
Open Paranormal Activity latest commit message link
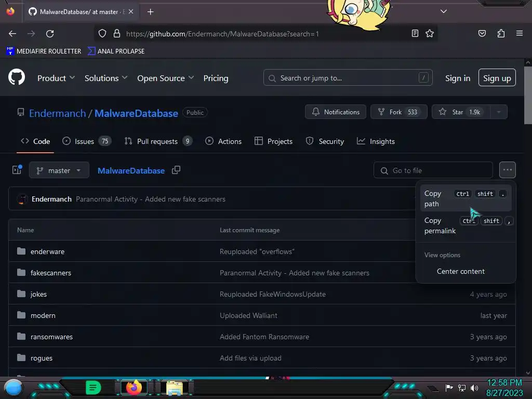tap(150, 199)
